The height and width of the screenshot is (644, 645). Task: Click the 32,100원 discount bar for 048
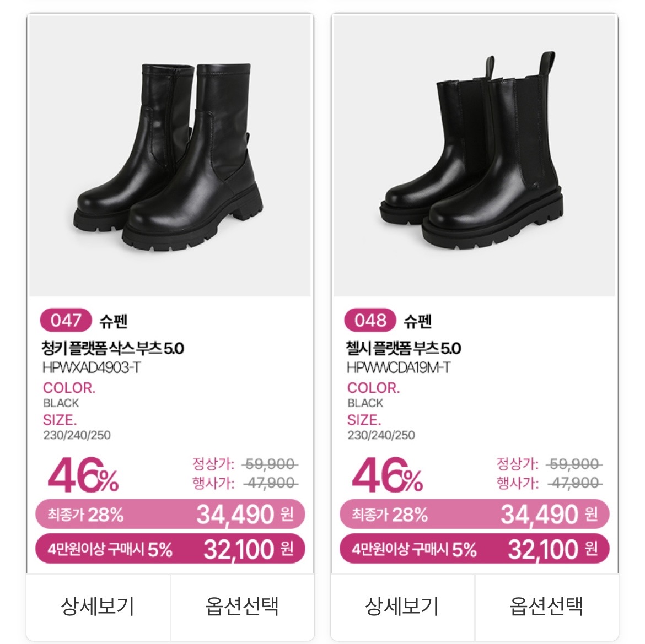tap(474, 549)
